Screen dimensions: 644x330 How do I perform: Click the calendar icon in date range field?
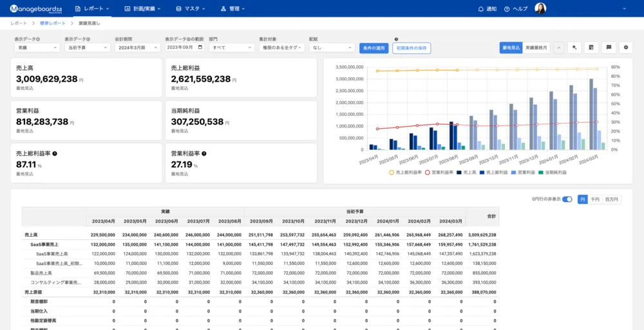pyautogui.click(x=200, y=47)
